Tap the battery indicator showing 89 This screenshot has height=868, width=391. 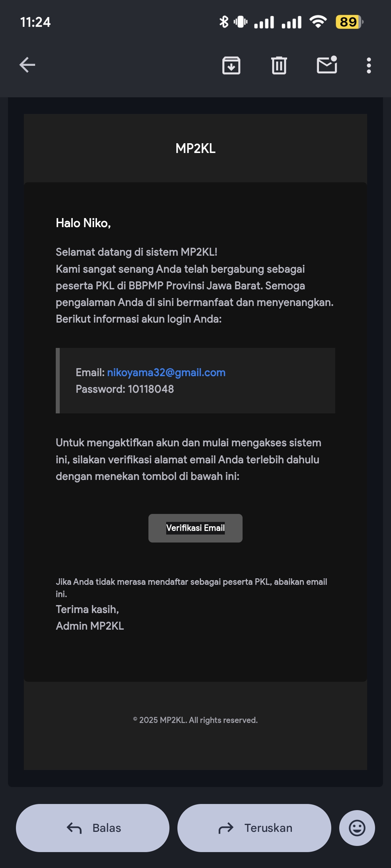tap(349, 22)
